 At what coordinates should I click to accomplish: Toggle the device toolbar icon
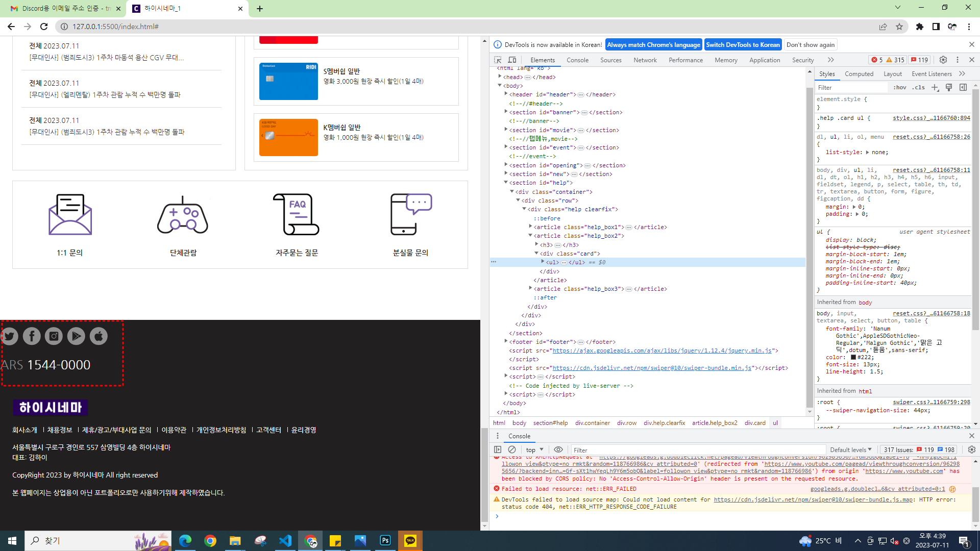pos(512,60)
